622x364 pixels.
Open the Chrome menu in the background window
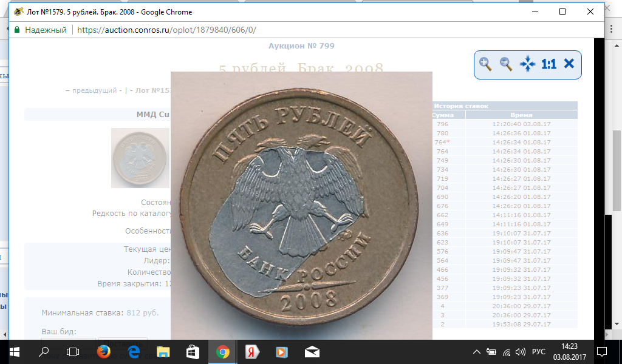612,30
